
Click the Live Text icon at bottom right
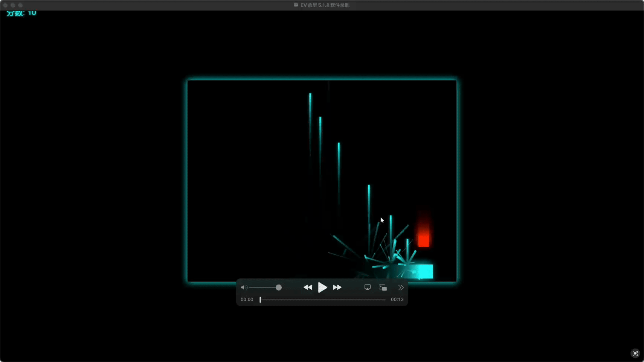click(635, 353)
